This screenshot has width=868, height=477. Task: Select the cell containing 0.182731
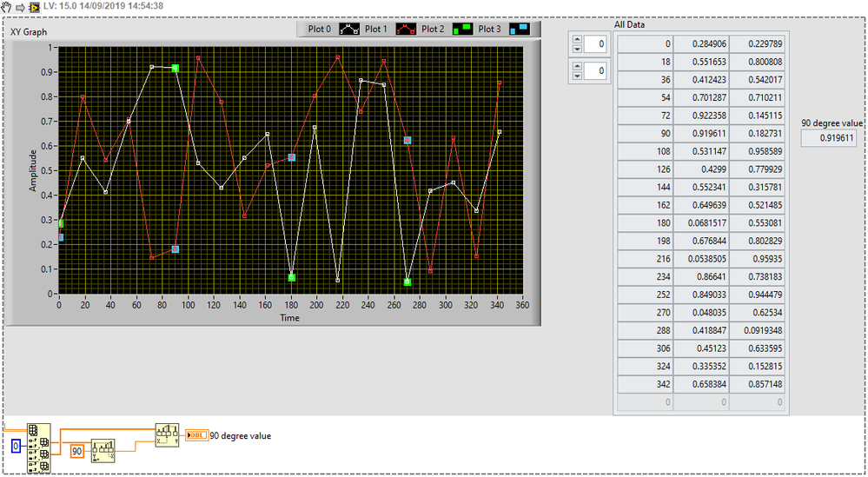pos(758,133)
